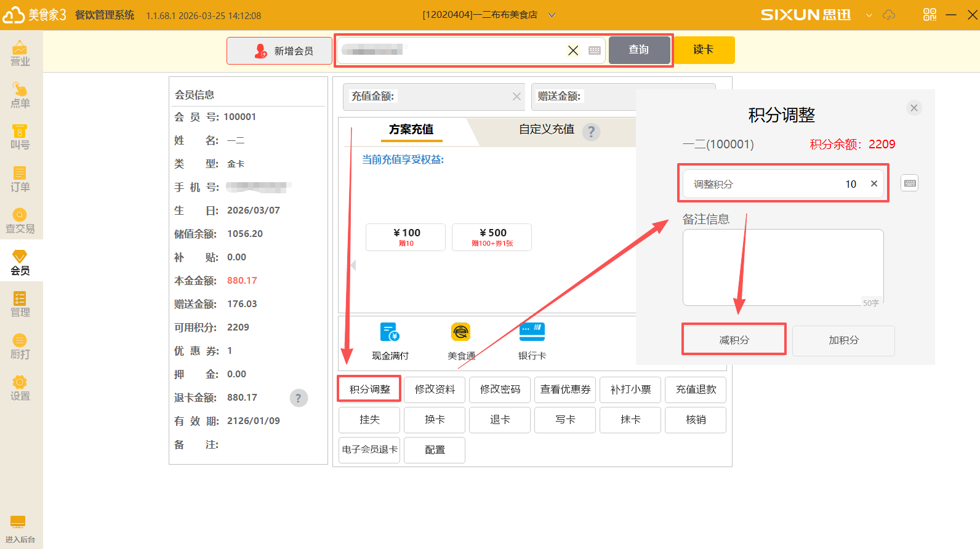This screenshot has width=980, height=549.
Task: Select the ¥100 recharge plan option
Action: [x=406, y=237]
